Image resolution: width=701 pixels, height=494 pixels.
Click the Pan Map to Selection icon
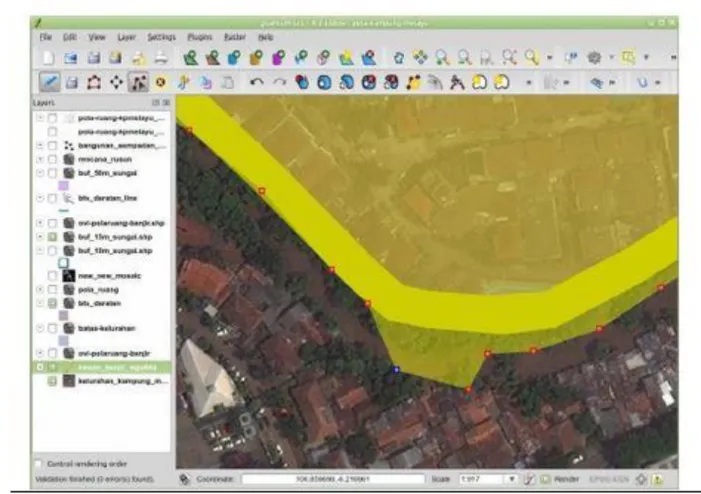click(x=420, y=58)
